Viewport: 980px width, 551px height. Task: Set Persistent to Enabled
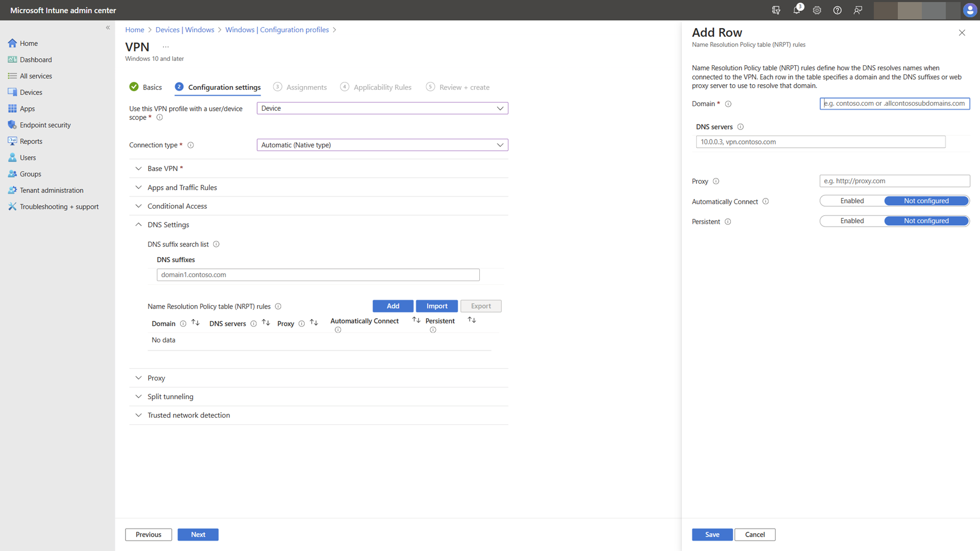[x=852, y=221]
